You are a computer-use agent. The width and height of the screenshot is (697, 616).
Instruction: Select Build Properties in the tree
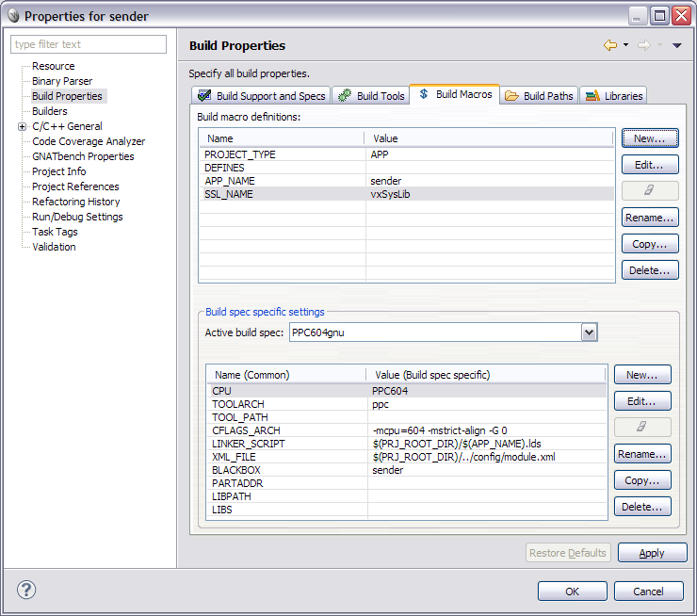[67, 96]
